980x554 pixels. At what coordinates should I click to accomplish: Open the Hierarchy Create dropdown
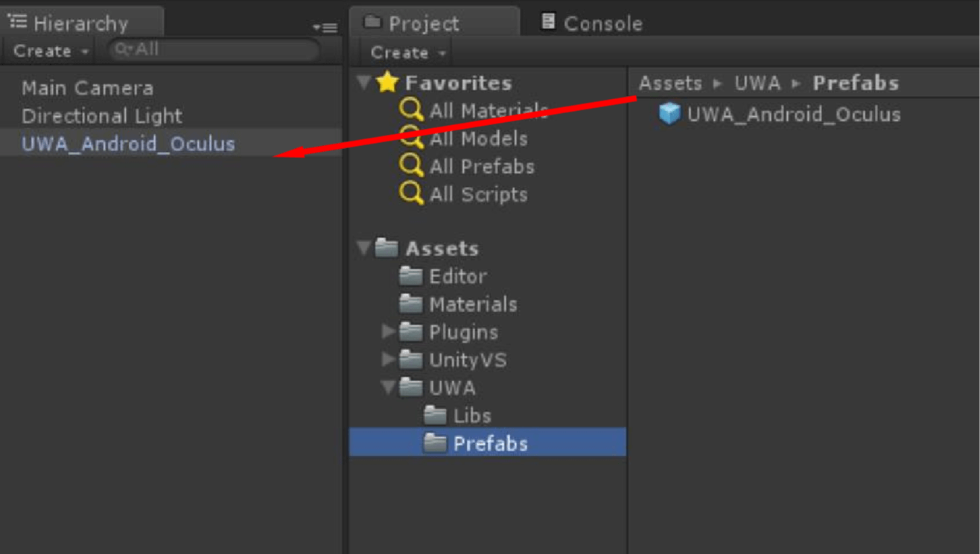(x=51, y=51)
